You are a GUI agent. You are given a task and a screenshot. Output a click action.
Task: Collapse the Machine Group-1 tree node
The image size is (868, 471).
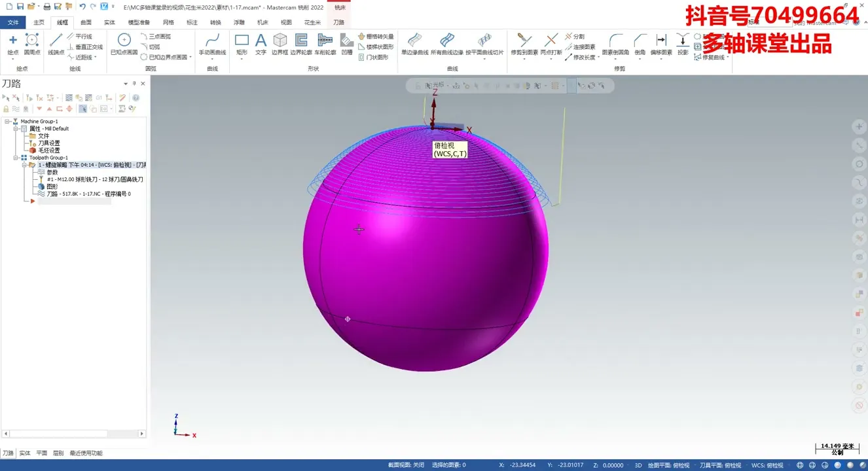coord(7,122)
